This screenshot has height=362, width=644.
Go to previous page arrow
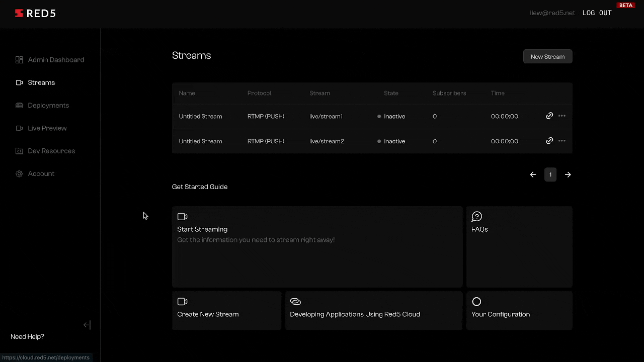tap(533, 174)
